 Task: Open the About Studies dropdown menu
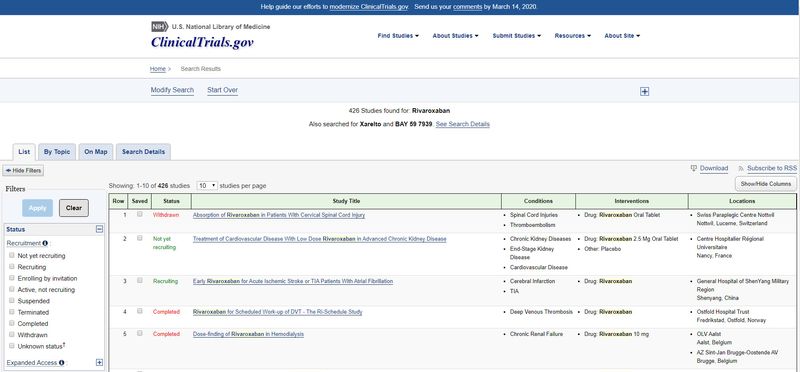click(456, 36)
